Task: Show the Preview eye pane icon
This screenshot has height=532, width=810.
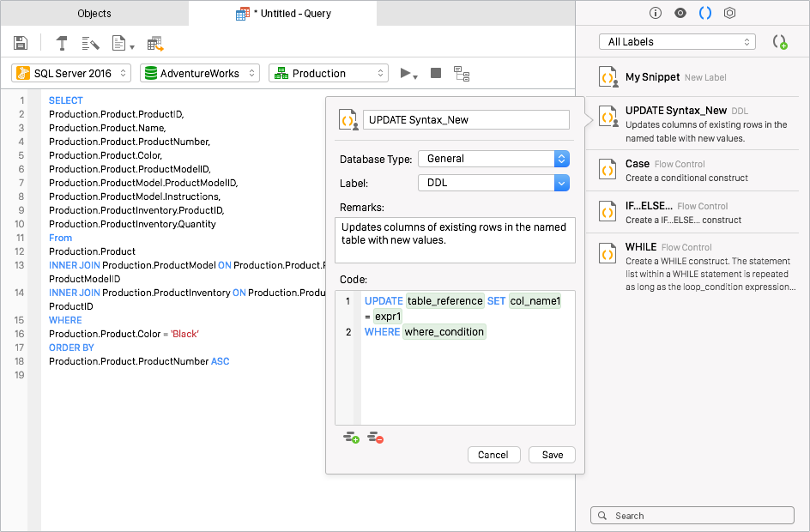Action: tap(680, 13)
